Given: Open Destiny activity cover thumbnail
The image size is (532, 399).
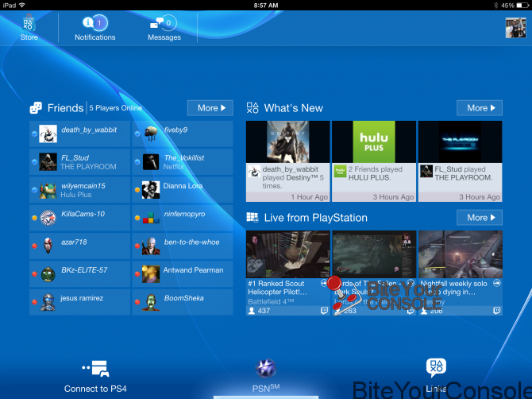Looking at the screenshot, I should (x=287, y=141).
